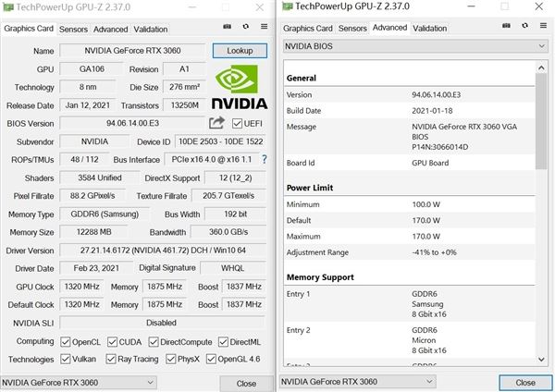Toggle the Ray Tracing checkbox
Image resolution: width=555 pixels, height=392 pixels.
click(111, 359)
